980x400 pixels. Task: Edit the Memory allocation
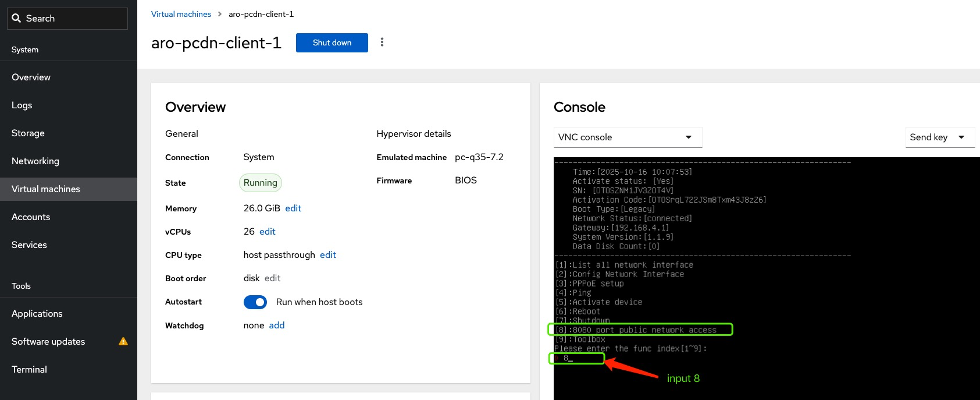point(293,208)
